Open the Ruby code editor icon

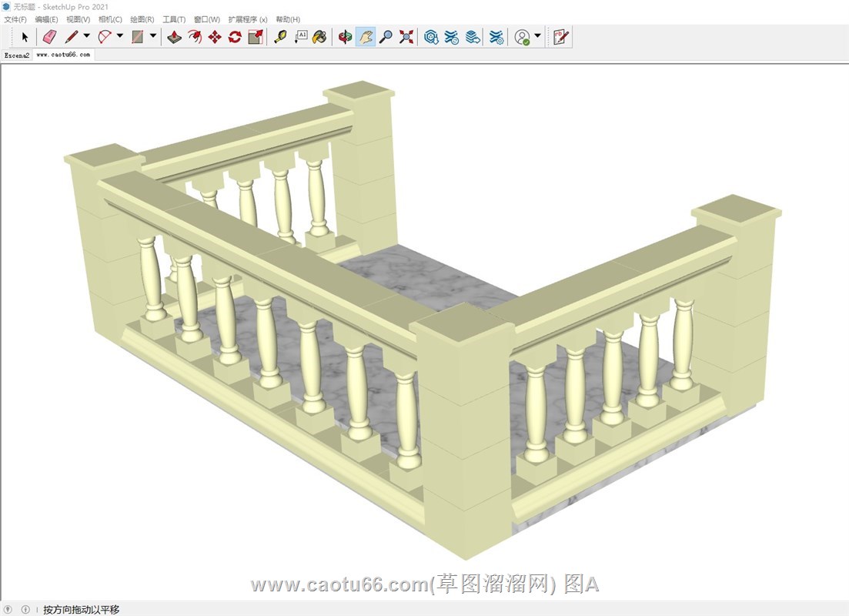click(561, 37)
